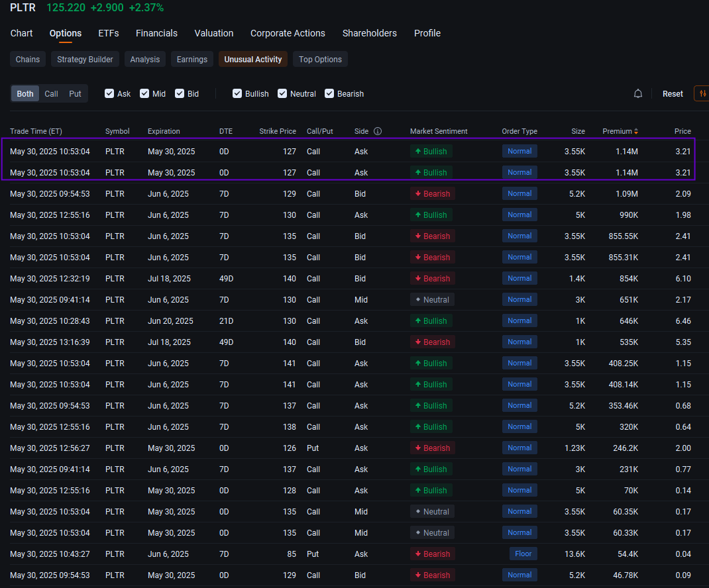Uncheck the Bid checkbox

coord(180,93)
